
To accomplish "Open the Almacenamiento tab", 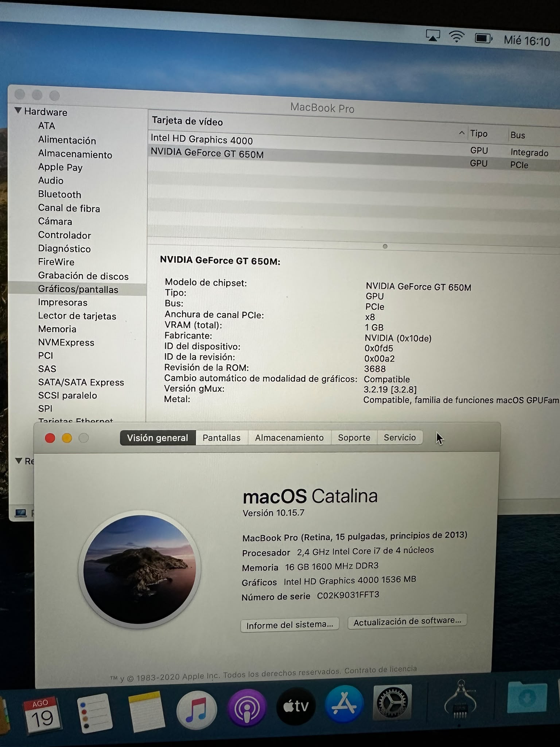I will pyautogui.click(x=289, y=437).
